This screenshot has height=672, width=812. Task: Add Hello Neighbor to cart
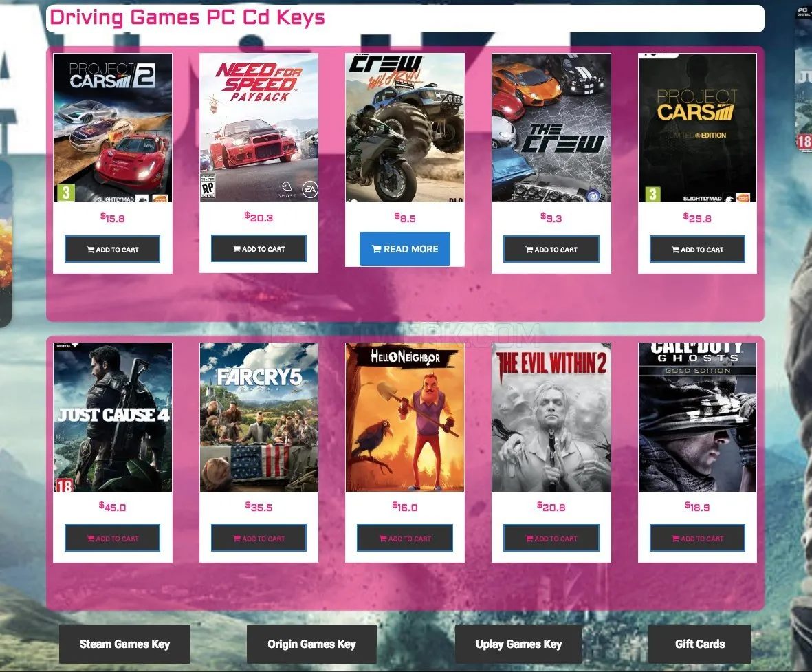(404, 538)
